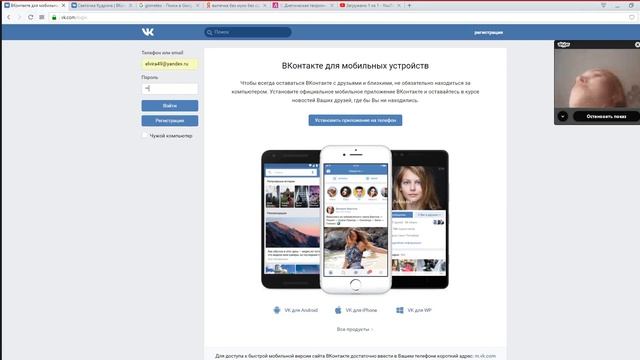Switch to the Google search tab
This screenshot has width=640, height=360.
pyautogui.click(x=168, y=5)
